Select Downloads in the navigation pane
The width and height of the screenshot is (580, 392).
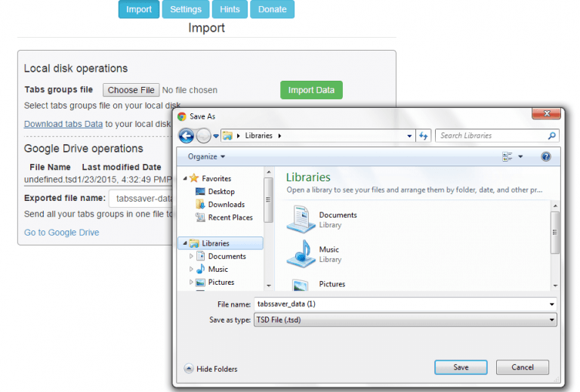click(226, 205)
